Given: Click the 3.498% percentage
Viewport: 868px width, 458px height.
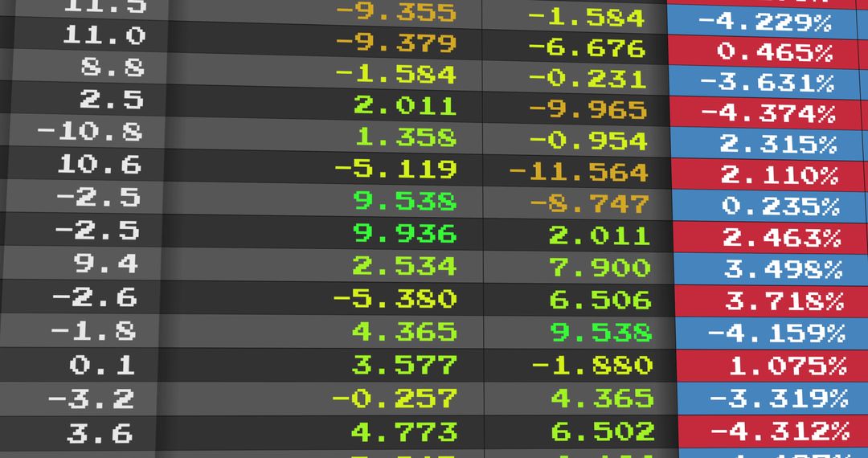Looking at the screenshot, I should [783, 271].
